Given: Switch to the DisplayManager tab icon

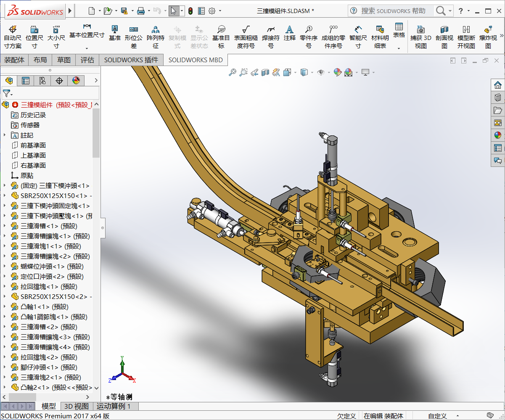Looking at the screenshot, I should pyautogui.click(x=76, y=80).
